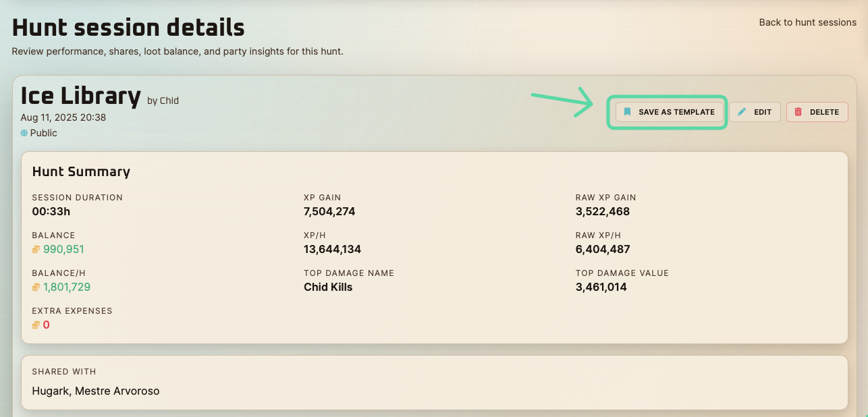This screenshot has height=417, width=868.
Task: Click the Raw XP Gain value 3,522,468
Action: point(602,212)
